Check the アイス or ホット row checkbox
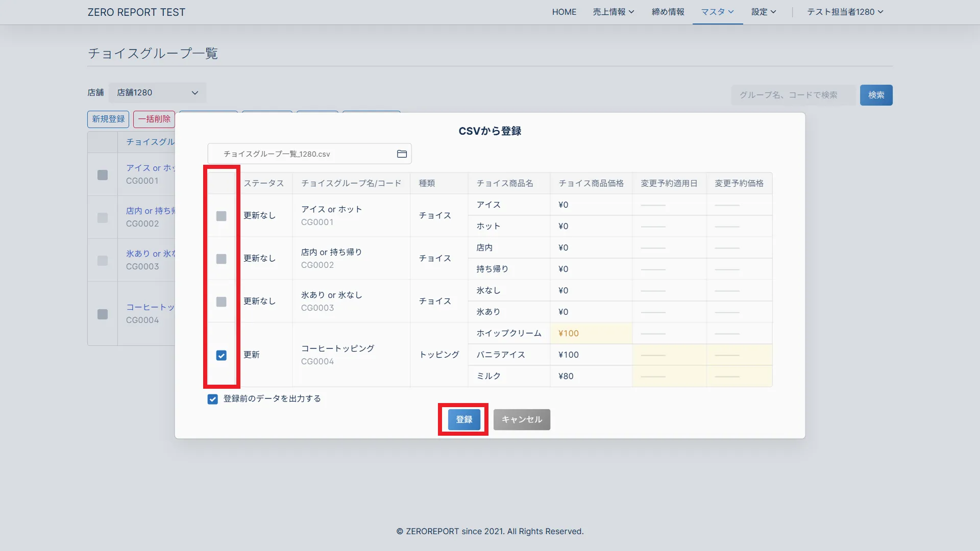The width and height of the screenshot is (980, 551). [221, 216]
